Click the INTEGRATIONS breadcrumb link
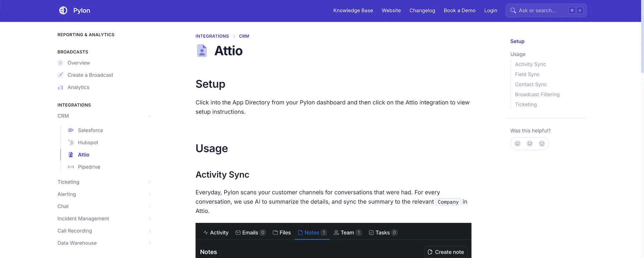The image size is (644, 258). click(212, 36)
